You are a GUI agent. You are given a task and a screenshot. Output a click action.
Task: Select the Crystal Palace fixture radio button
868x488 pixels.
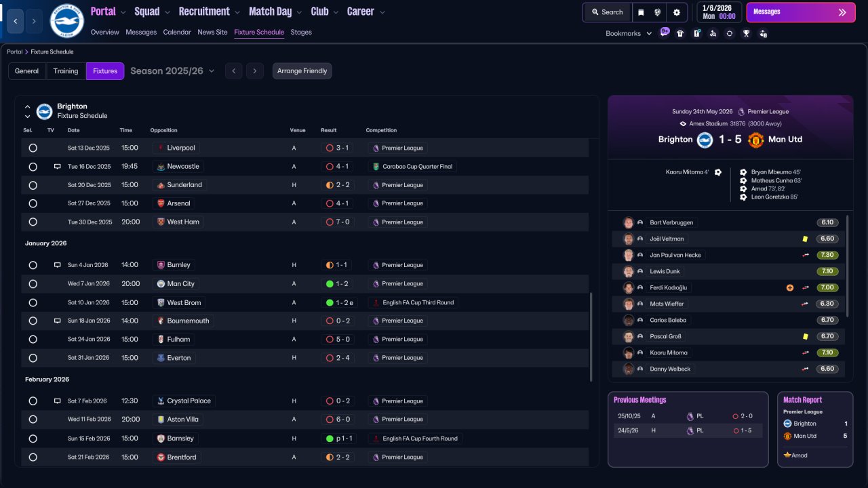(33, 401)
